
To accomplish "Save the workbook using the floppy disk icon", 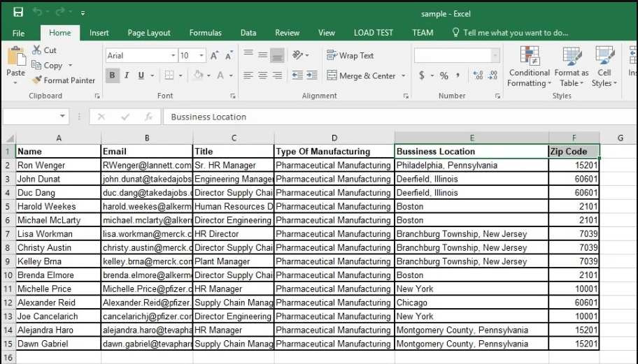I will point(18,13).
